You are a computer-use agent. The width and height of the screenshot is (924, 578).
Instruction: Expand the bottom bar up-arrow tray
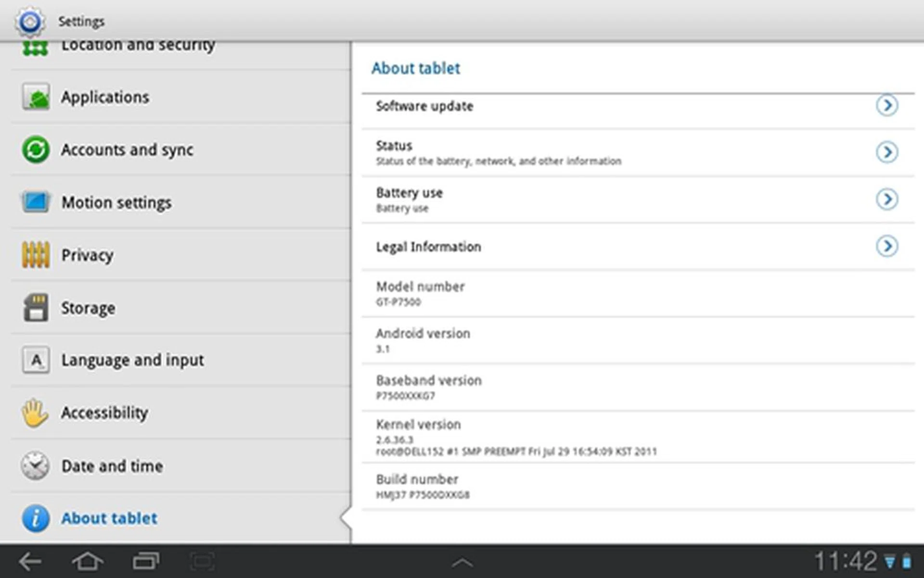[462, 562]
